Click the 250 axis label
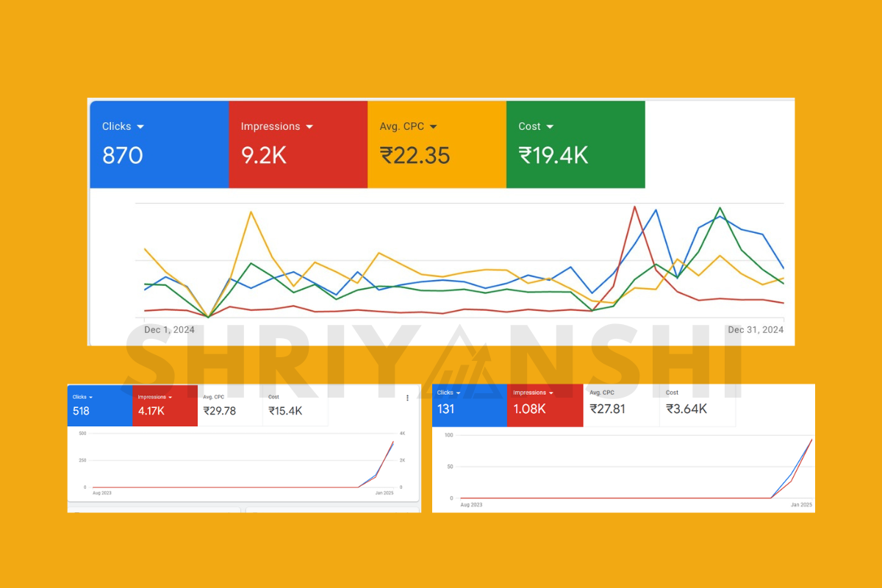 [x=82, y=460]
